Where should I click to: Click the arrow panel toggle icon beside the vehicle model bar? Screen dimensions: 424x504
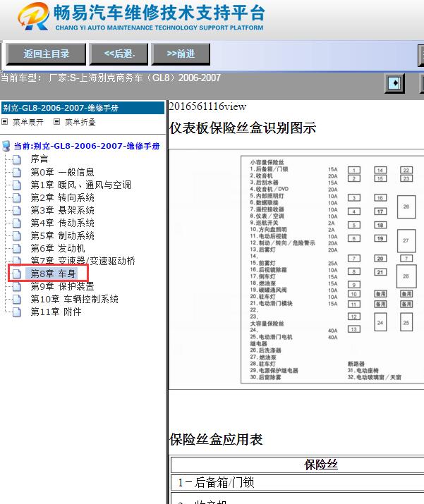point(394,83)
